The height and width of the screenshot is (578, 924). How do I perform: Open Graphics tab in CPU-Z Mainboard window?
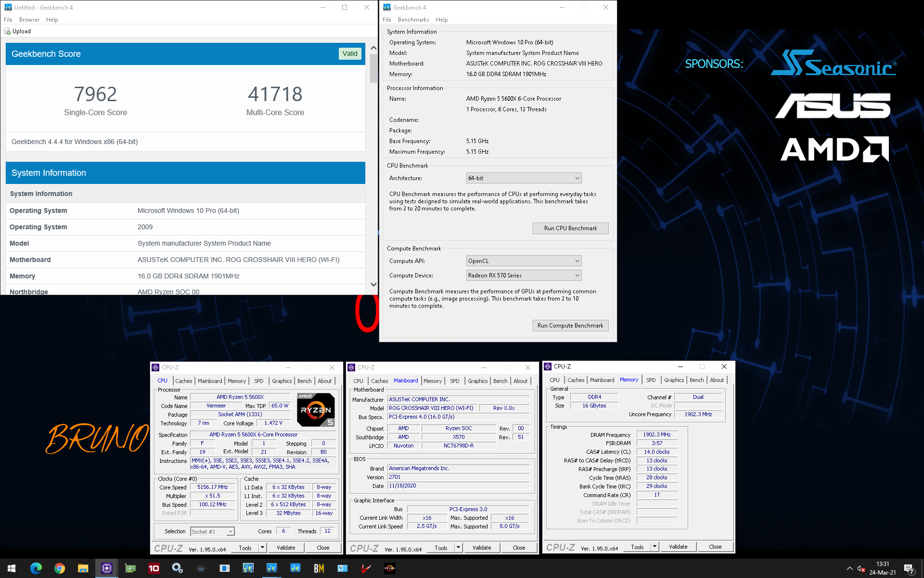[x=477, y=381]
